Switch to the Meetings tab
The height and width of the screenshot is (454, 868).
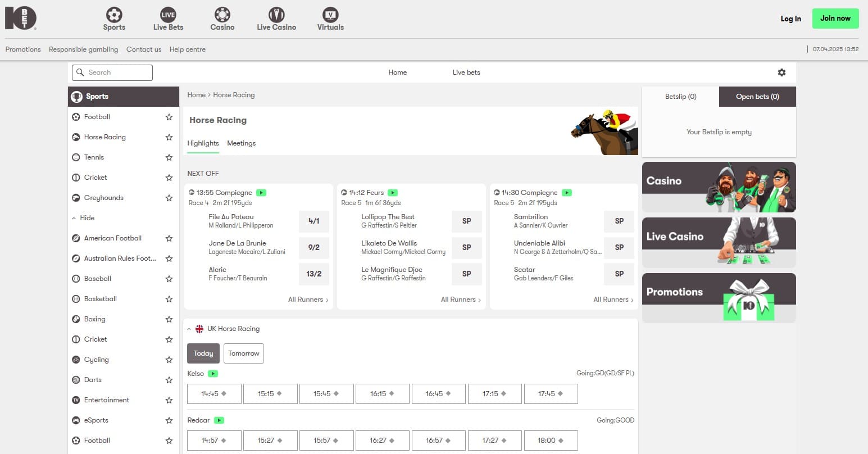(242, 143)
